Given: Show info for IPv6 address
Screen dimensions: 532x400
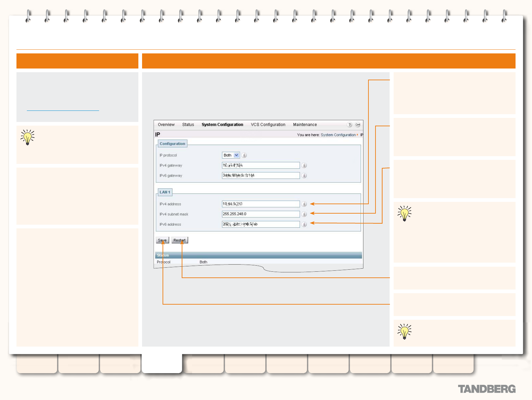Looking at the screenshot, I should click(x=304, y=224).
